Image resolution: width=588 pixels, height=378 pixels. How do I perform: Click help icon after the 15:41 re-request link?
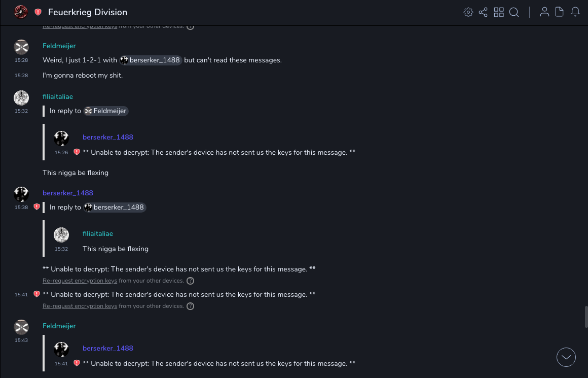coord(190,306)
